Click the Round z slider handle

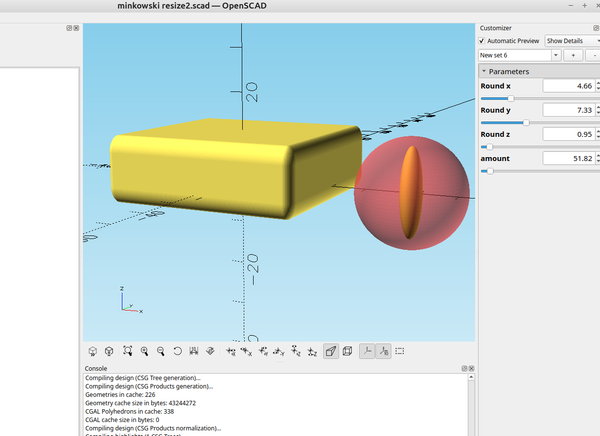(x=489, y=147)
